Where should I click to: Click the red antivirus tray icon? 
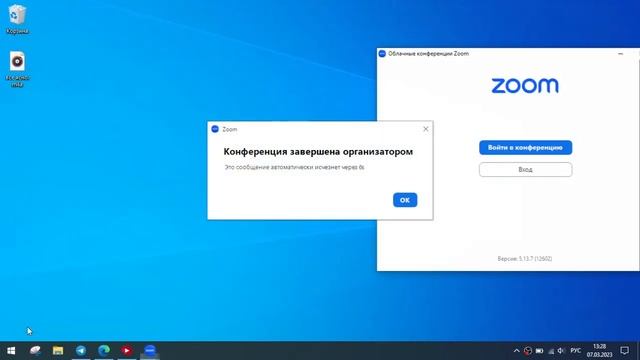pos(528,351)
